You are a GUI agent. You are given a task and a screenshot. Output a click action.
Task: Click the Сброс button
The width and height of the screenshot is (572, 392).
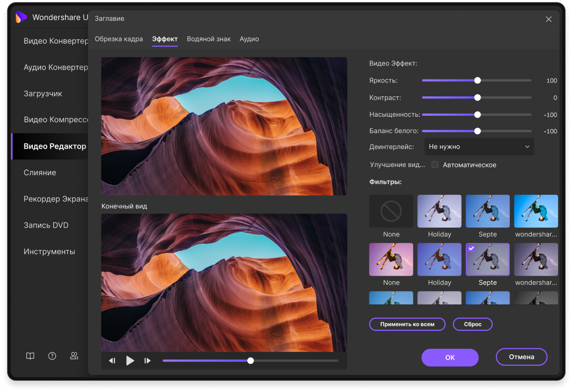[473, 324]
